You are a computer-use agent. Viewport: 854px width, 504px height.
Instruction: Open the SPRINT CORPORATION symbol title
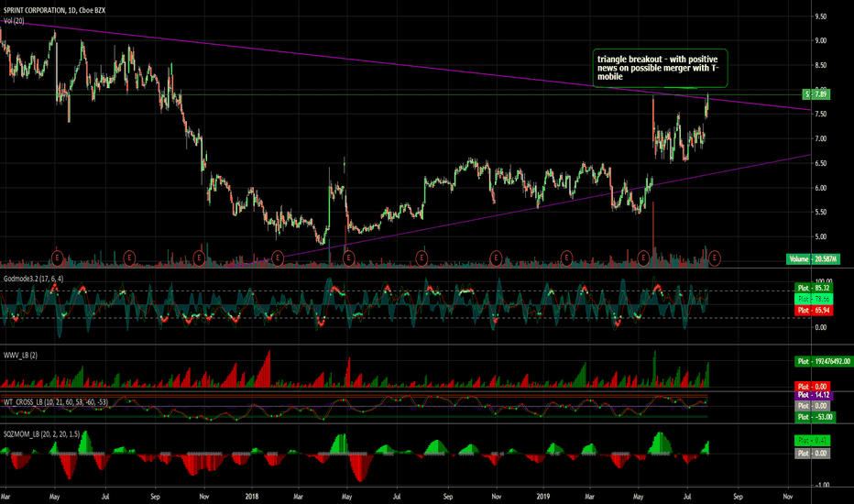point(54,10)
